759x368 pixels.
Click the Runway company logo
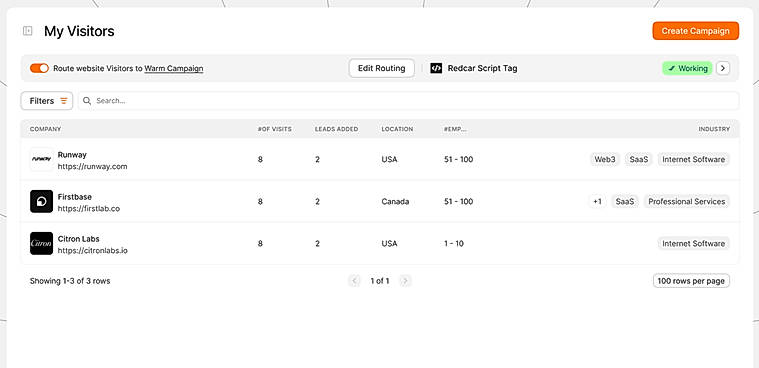click(x=42, y=159)
